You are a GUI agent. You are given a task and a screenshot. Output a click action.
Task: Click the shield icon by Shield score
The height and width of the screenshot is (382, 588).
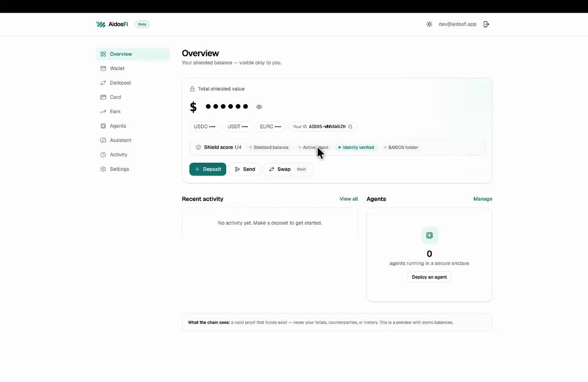point(198,147)
